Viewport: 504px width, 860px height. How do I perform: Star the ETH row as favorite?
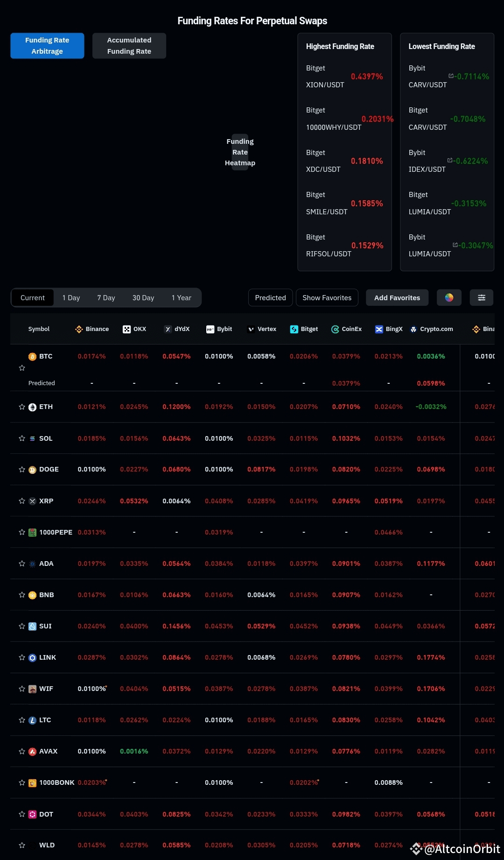click(x=22, y=407)
